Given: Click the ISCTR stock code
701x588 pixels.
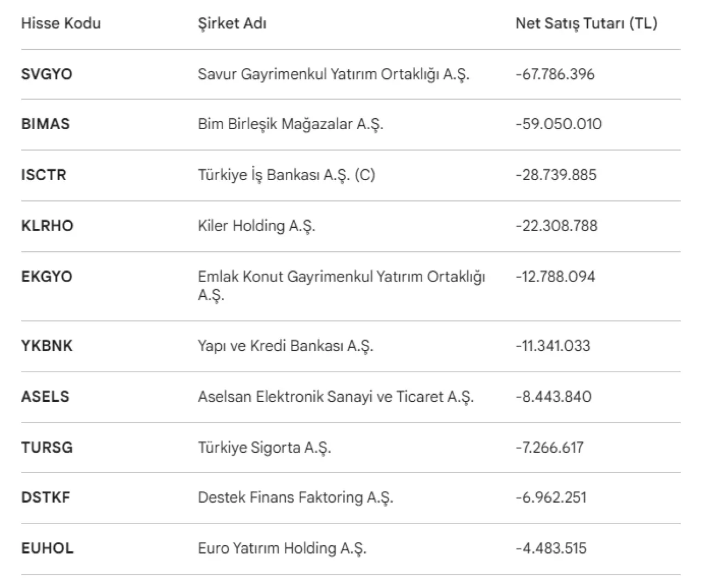Looking at the screenshot, I should [x=43, y=175].
